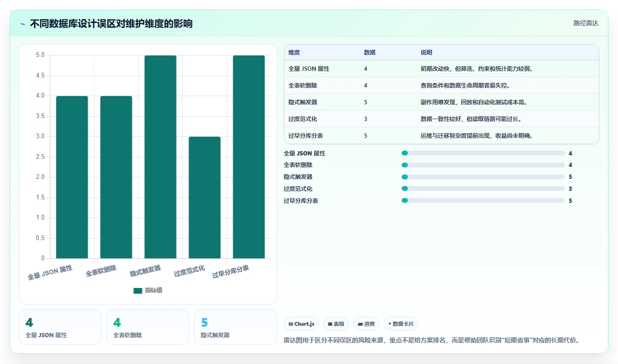618x364 pixels.
Task: Toggle the 指标值 legend color box
Action: 138,290
